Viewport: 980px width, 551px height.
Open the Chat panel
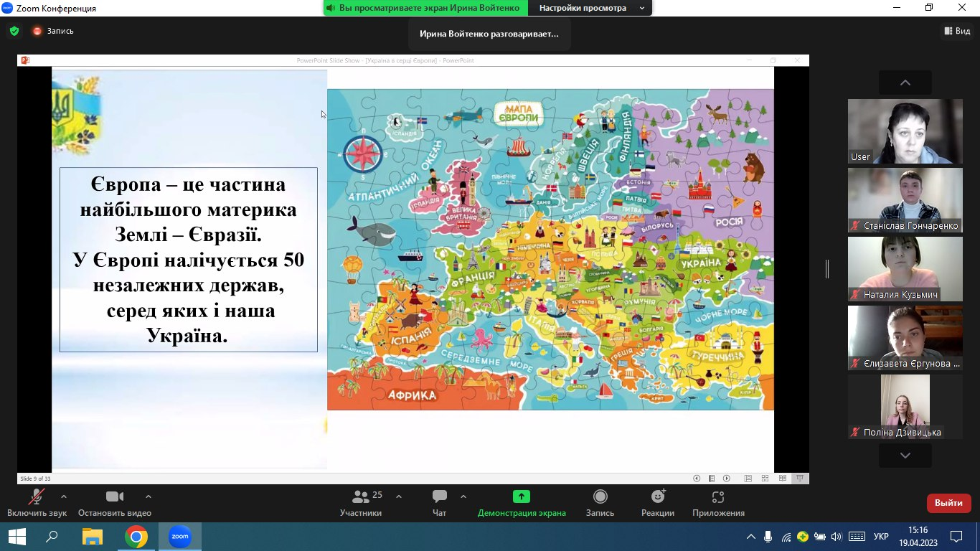(439, 496)
